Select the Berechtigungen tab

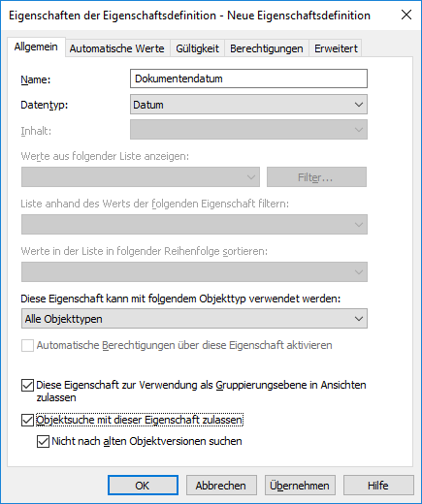point(267,48)
